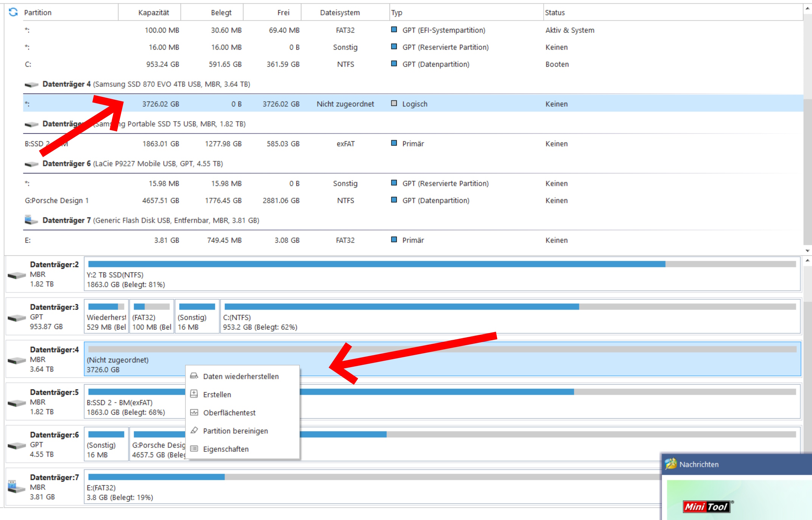Open Eigenschaften from the context menu
This screenshot has height=520, width=812.
click(x=226, y=449)
